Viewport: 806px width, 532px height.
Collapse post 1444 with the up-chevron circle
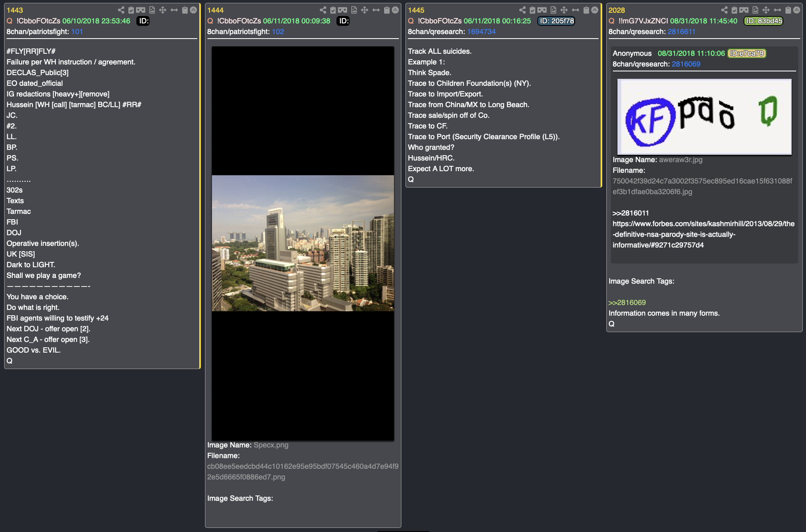[x=395, y=10]
